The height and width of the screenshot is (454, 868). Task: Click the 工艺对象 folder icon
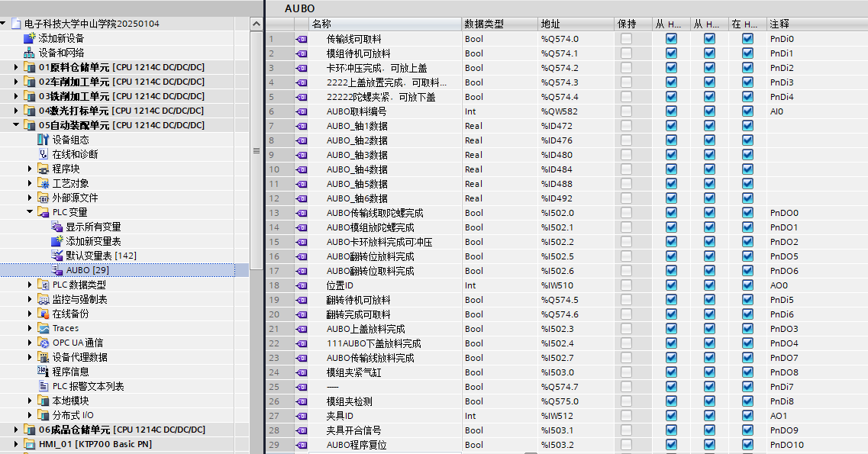coord(44,183)
